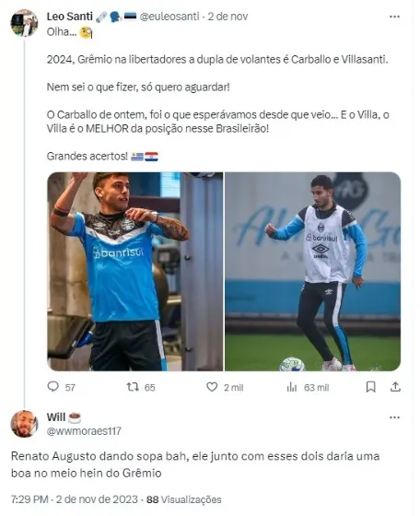Visit the @wwmoraes117 profile handle

coord(84,431)
